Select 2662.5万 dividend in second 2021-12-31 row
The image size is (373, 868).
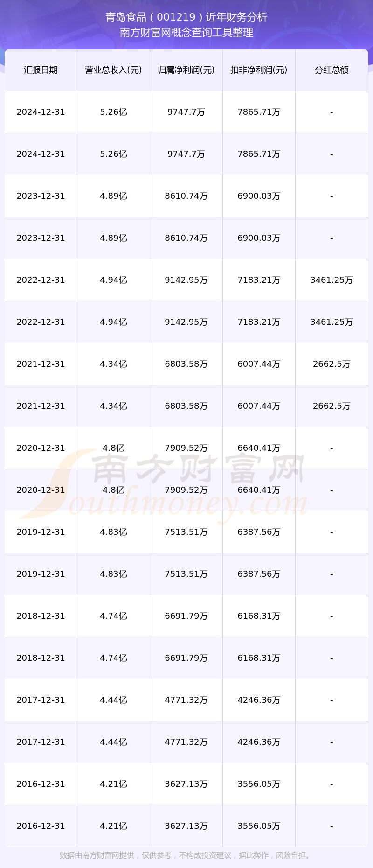[x=332, y=406]
